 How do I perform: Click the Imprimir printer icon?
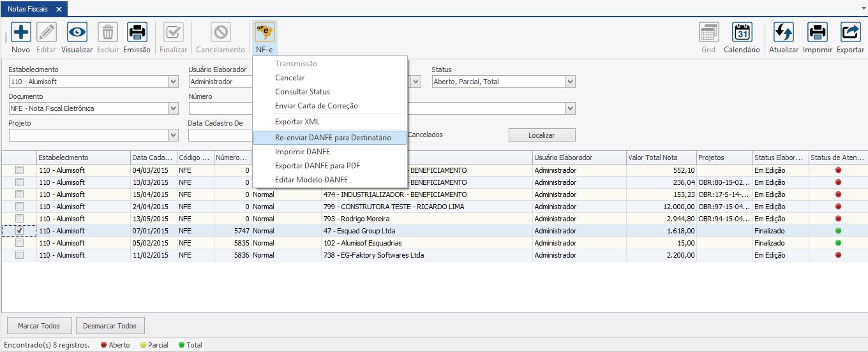coord(817,33)
